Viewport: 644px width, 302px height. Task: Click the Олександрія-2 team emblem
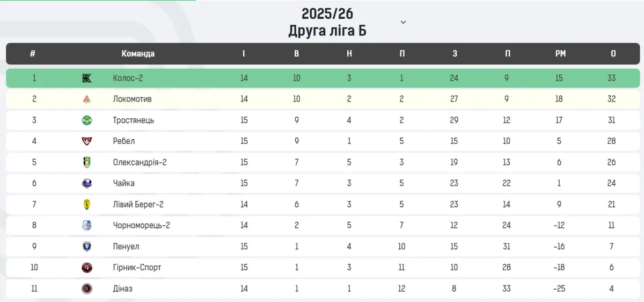pyautogui.click(x=86, y=162)
